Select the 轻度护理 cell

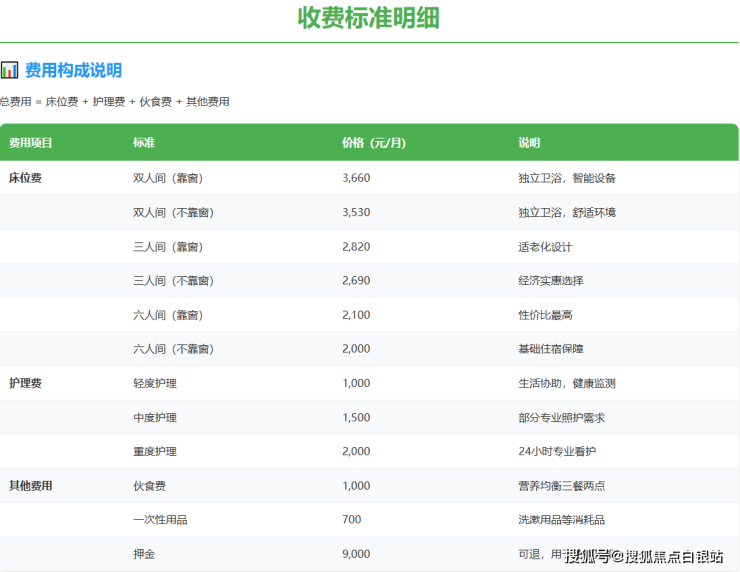[x=154, y=383]
